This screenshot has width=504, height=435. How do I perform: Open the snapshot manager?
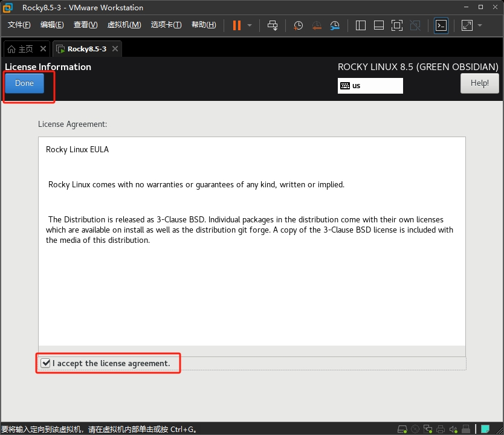(335, 25)
